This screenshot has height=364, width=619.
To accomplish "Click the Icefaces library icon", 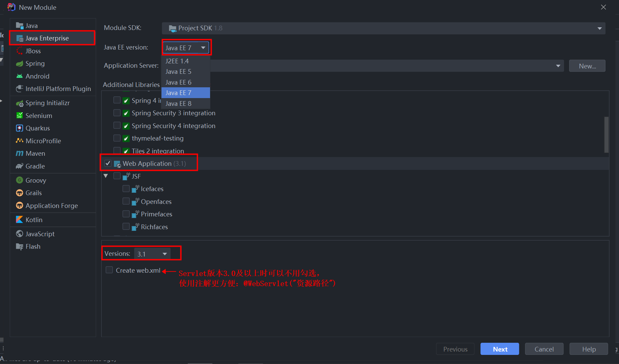I will (135, 189).
